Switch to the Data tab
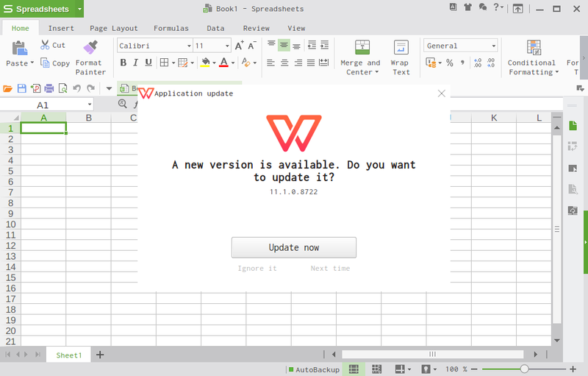 pos(215,28)
